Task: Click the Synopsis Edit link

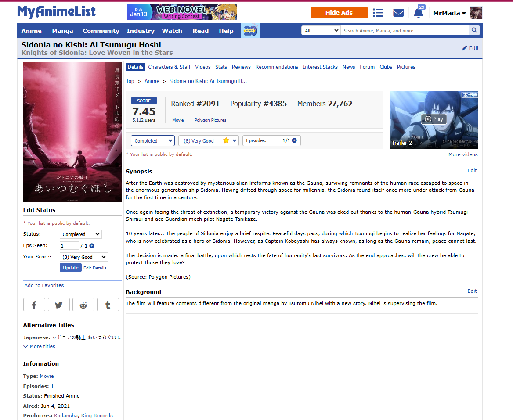Action: click(472, 170)
